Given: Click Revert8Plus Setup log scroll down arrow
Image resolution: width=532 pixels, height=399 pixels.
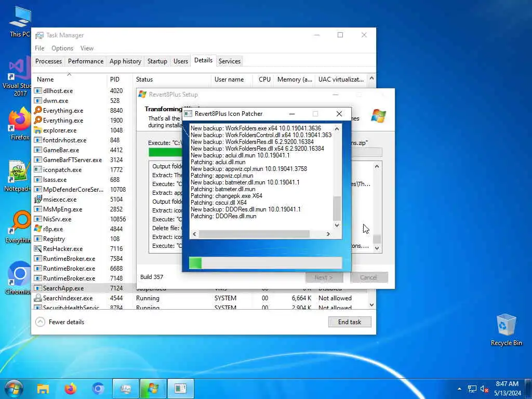Looking at the screenshot, I should 377,248.
